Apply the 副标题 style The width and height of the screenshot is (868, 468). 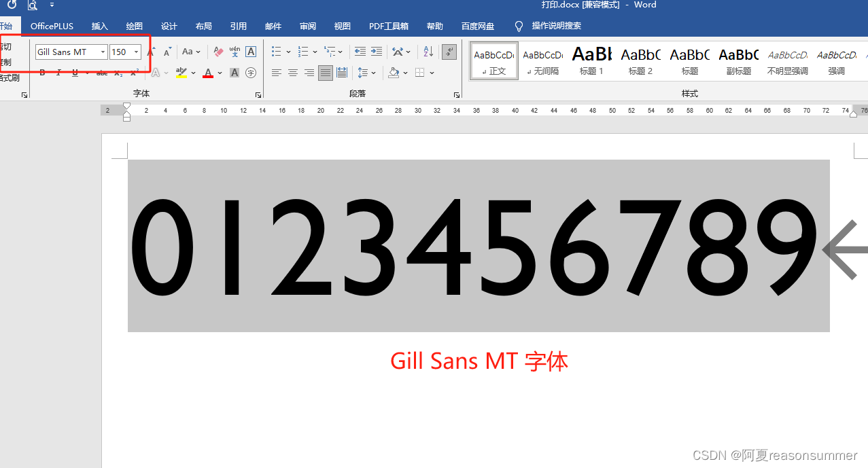(x=739, y=60)
